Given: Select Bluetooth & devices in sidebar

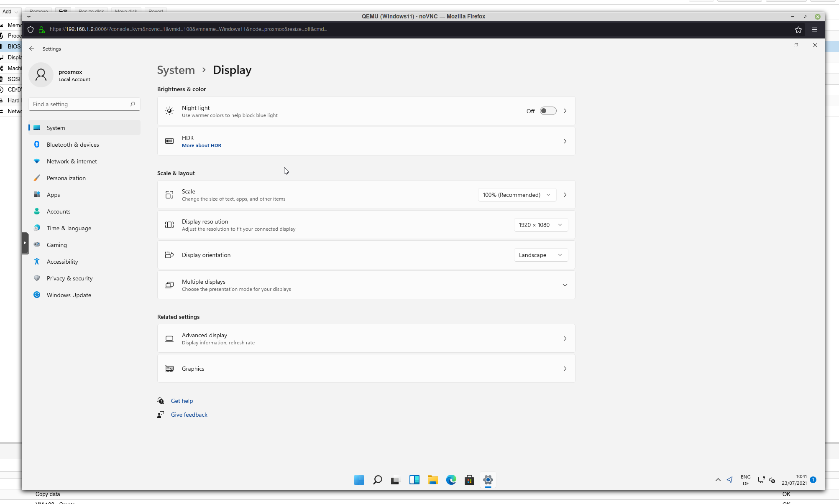Looking at the screenshot, I should [x=73, y=145].
